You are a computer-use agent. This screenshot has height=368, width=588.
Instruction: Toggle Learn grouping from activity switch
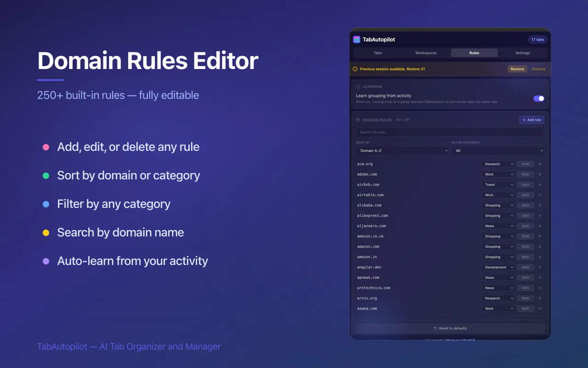point(538,98)
